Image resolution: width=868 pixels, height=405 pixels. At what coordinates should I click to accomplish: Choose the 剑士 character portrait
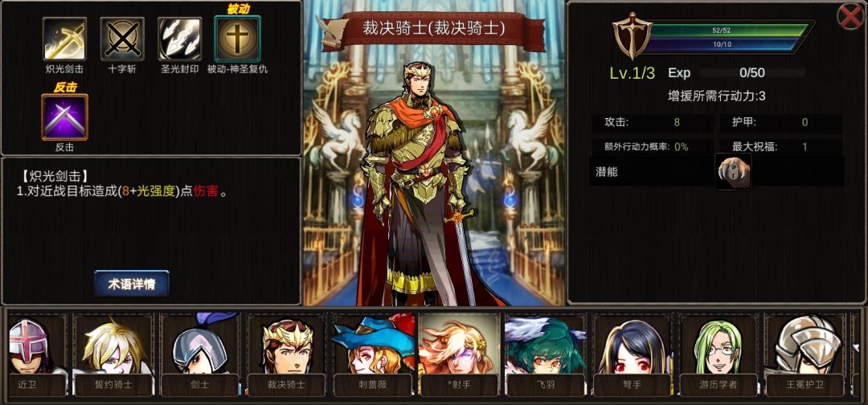[x=200, y=356]
